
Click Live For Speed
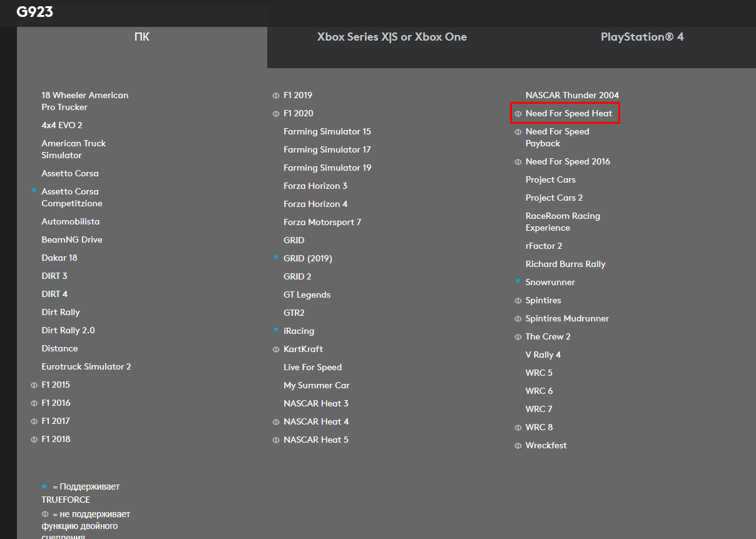tap(313, 367)
